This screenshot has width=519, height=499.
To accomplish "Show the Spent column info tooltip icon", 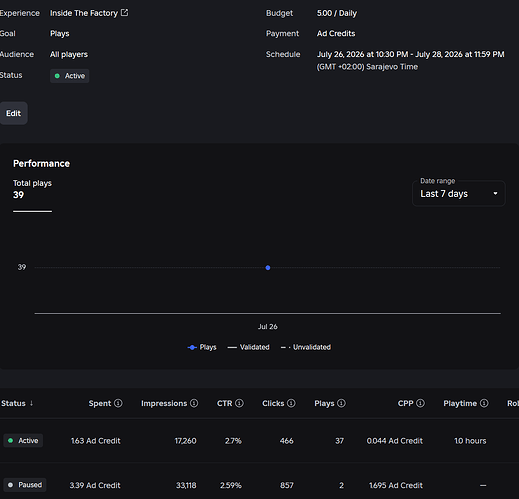I will pyautogui.click(x=118, y=403).
